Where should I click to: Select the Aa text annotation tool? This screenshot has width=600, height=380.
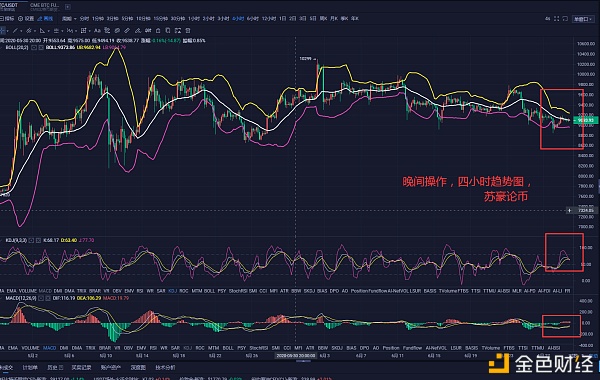(97, 31)
